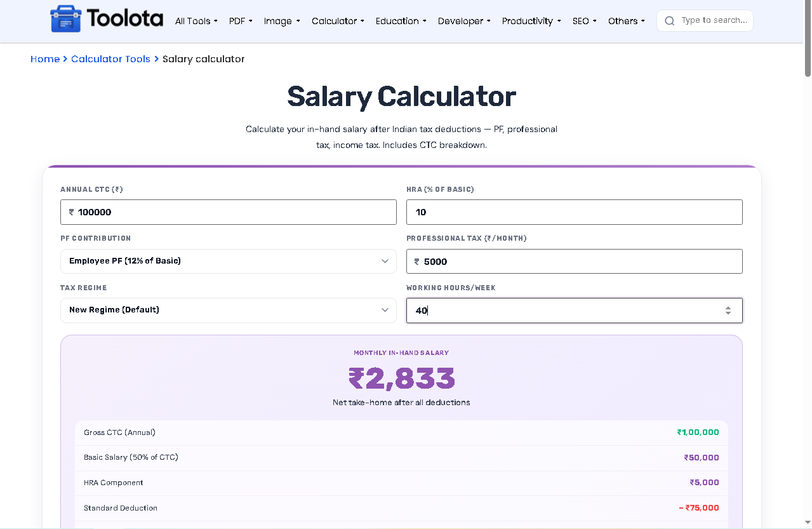Click the Basic Salary (50% of CTC) label
Image resolution: width=812 pixels, height=529 pixels.
pos(131,457)
